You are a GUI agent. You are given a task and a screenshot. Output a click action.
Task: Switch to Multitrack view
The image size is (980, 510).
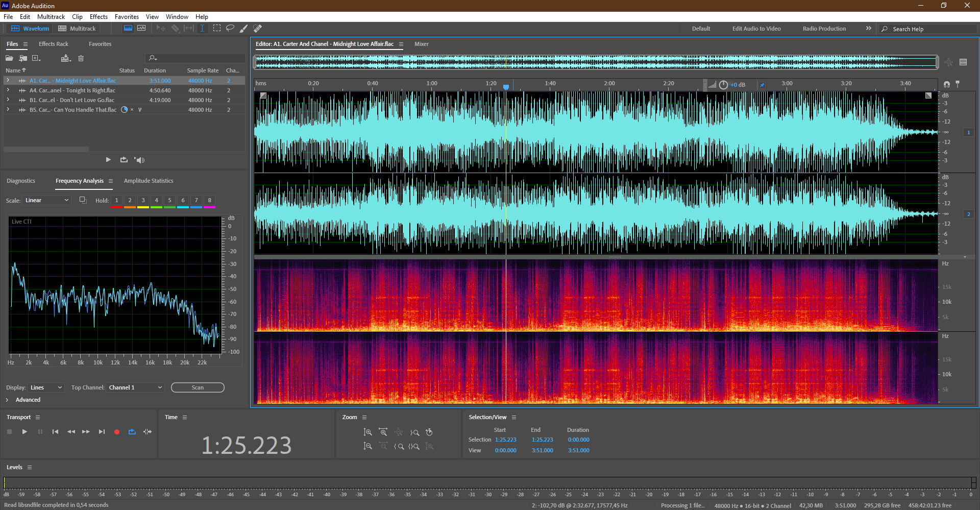coord(77,29)
